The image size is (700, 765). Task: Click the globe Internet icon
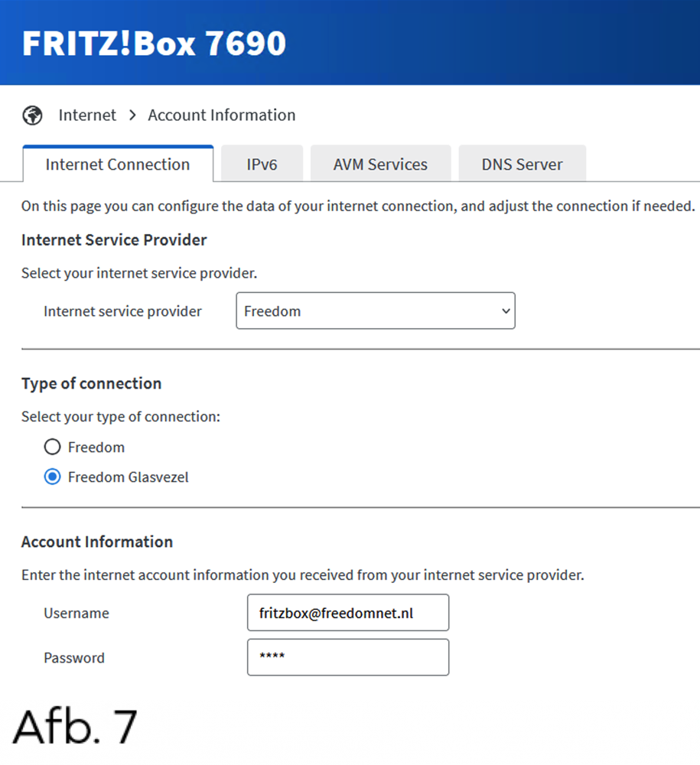click(32, 116)
